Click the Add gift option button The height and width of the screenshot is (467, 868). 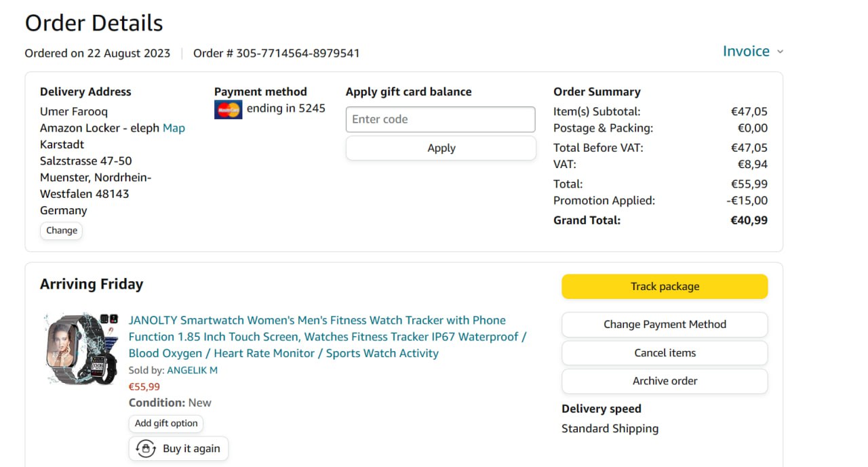point(166,424)
